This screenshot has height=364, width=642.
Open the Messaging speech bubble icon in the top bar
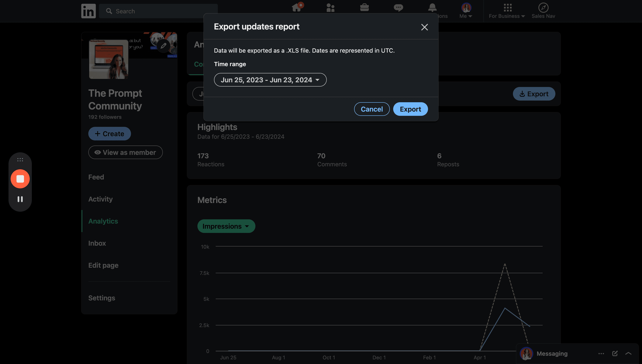[398, 8]
